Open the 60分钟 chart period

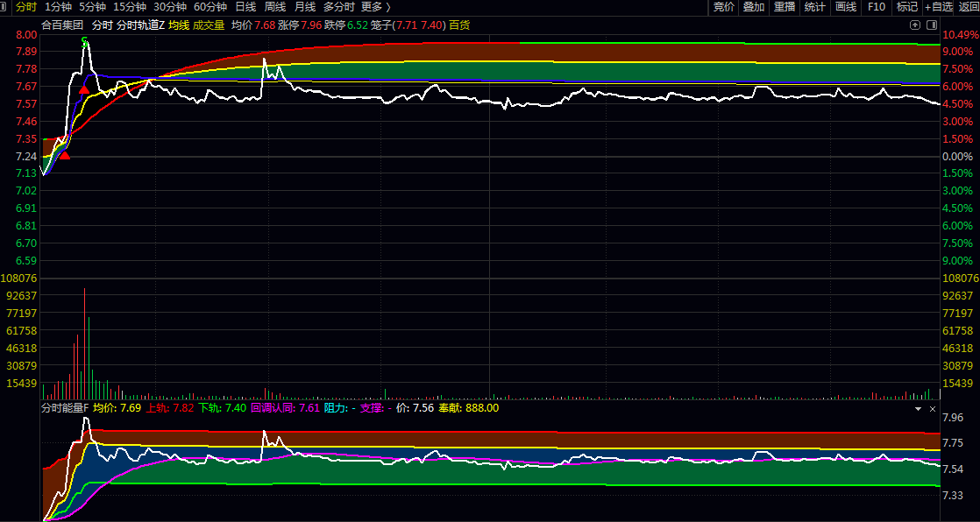[210, 7]
